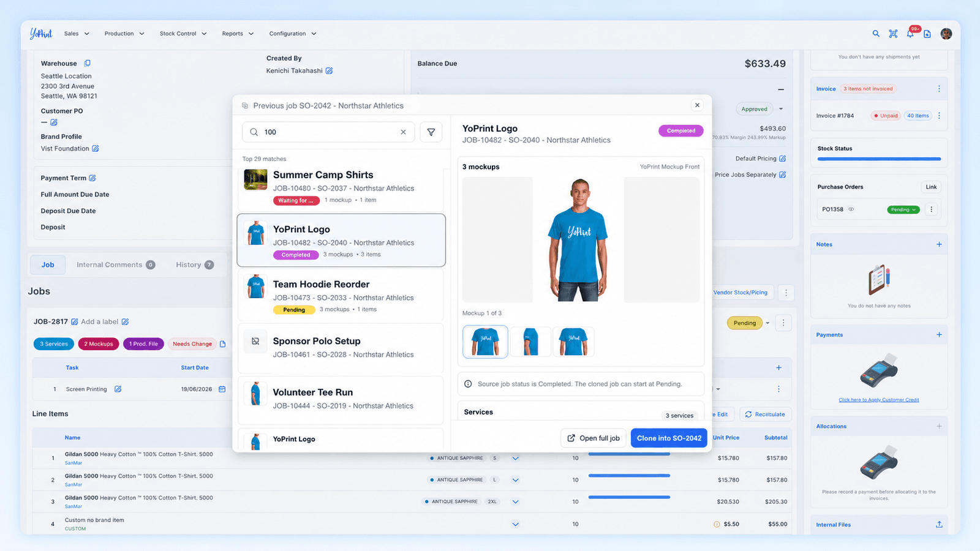
Task: Collapse the balance section minus icon
Action: (781, 89)
